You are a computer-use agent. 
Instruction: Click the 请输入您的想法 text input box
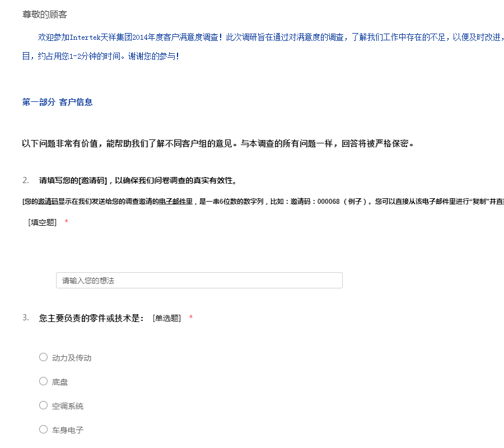[199, 281]
